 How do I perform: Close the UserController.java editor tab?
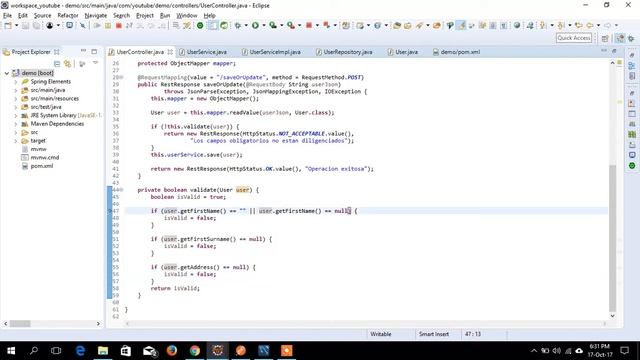click(170, 52)
